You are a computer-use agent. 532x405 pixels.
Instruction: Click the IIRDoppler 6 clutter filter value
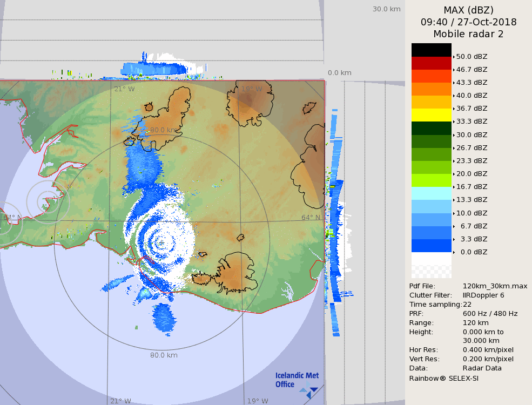[483, 295]
